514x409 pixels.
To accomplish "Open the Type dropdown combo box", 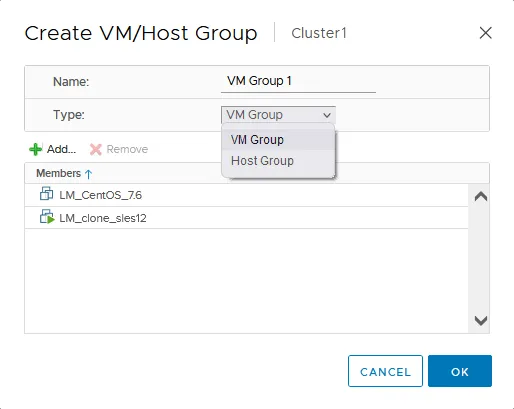I will (x=278, y=115).
